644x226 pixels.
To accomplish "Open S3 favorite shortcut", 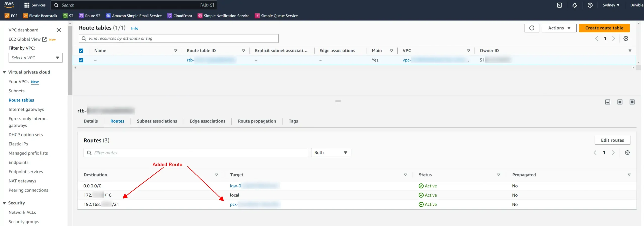I will click(68, 16).
